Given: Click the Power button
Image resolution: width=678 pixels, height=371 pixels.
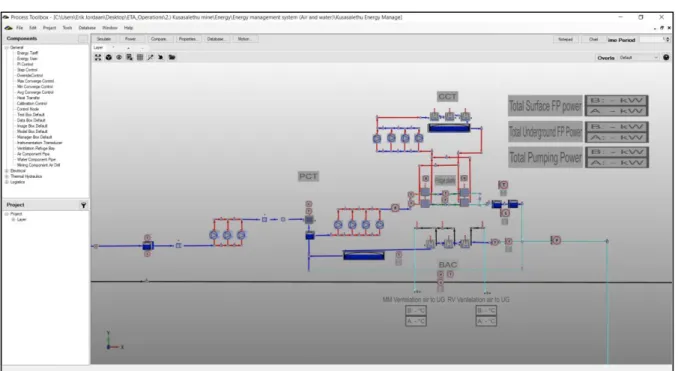Looking at the screenshot, I should pyautogui.click(x=131, y=39).
